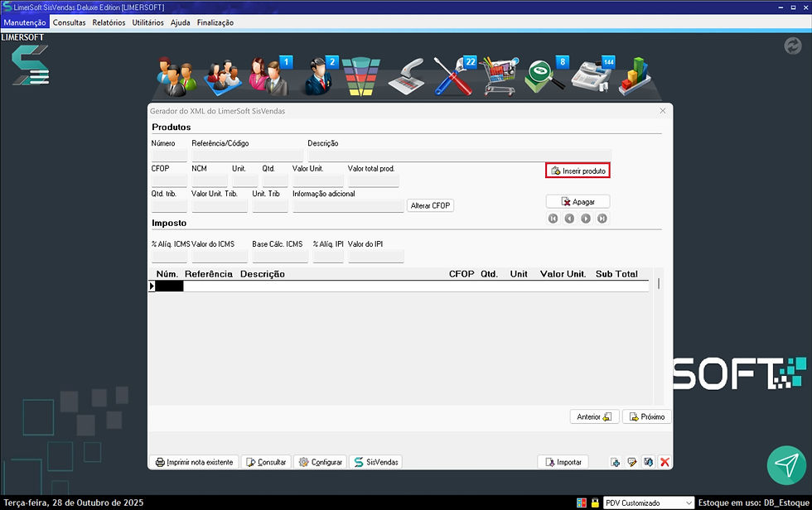Screen dimensions: 812x510
Task: Open the Manutenção menu
Action: click(25, 22)
